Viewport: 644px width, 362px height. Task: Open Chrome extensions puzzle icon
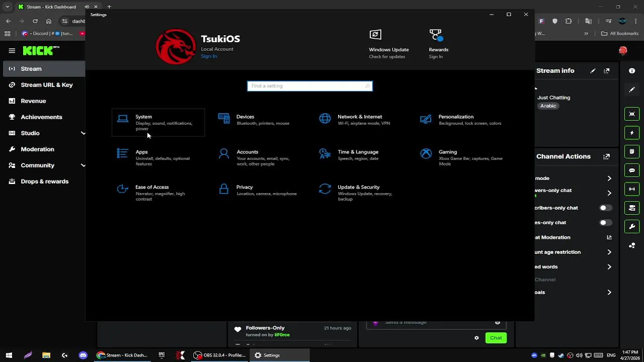[x=569, y=21]
